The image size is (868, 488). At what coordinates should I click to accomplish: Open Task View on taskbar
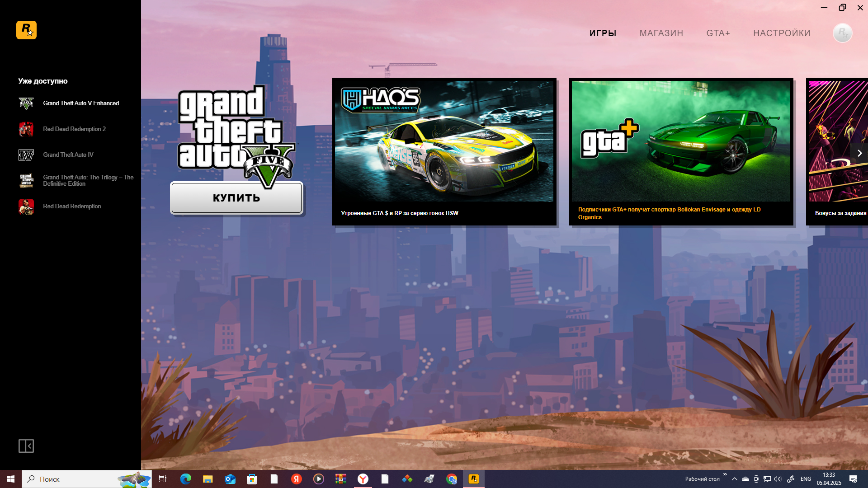163,479
